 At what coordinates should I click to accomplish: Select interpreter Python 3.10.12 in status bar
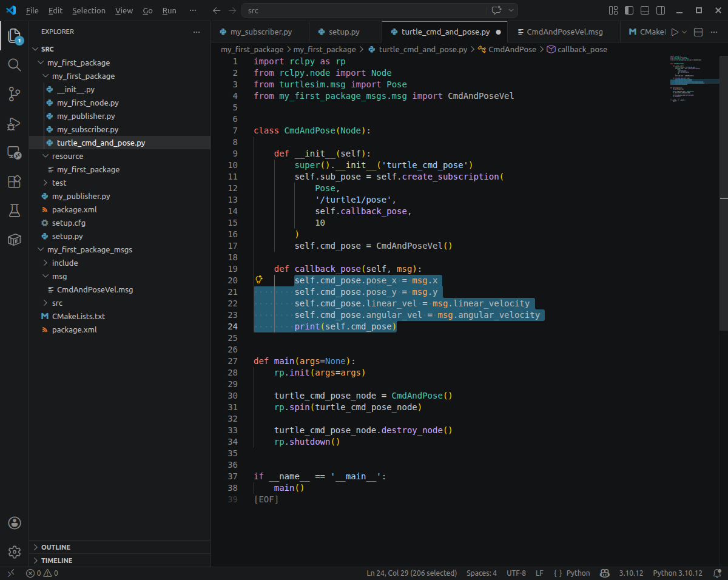pos(678,573)
